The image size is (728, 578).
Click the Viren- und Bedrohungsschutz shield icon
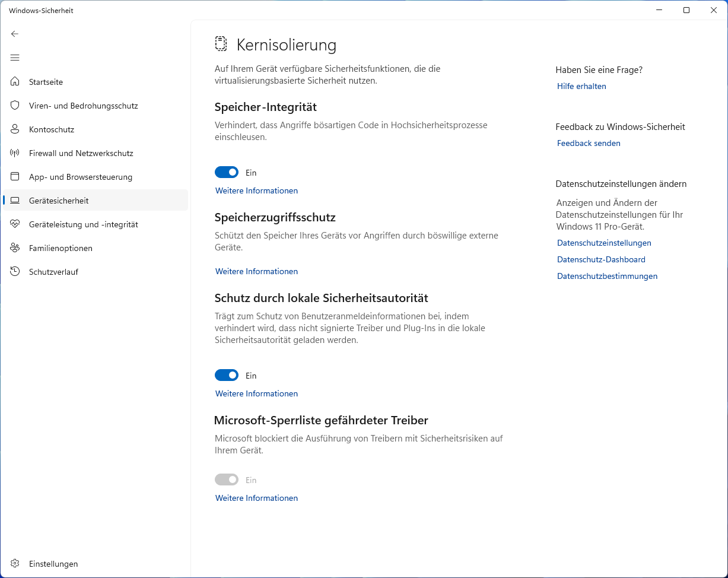click(15, 106)
